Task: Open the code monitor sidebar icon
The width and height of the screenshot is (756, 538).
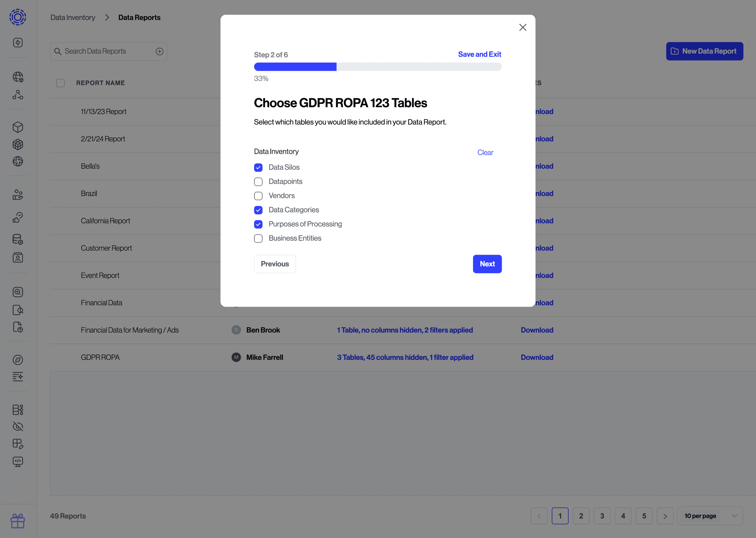Action: [x=18, y=462]
